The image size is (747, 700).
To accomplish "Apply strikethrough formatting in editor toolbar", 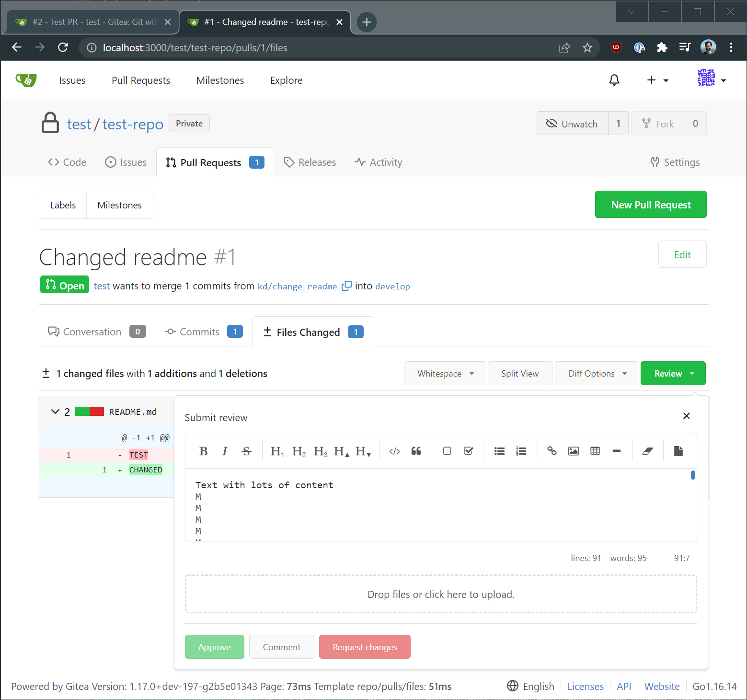I will pos(246,451).
